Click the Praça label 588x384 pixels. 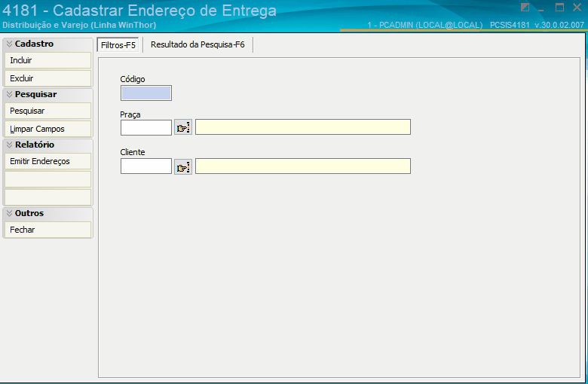130,114
